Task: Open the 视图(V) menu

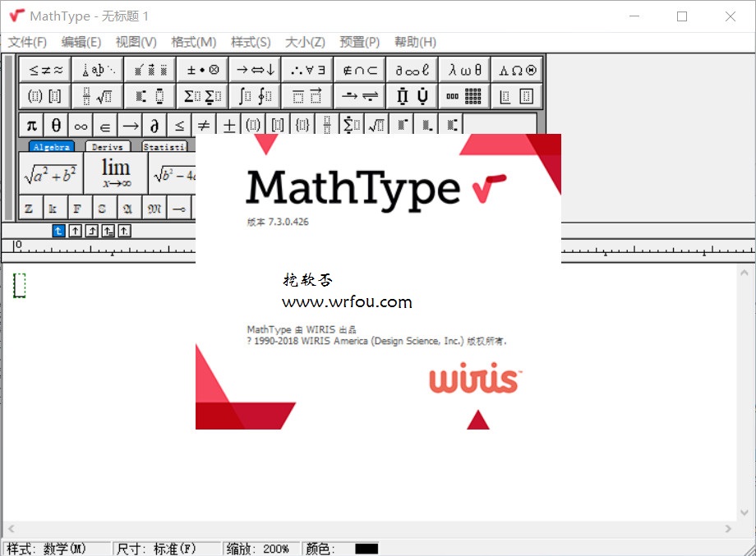Action: 136,43
